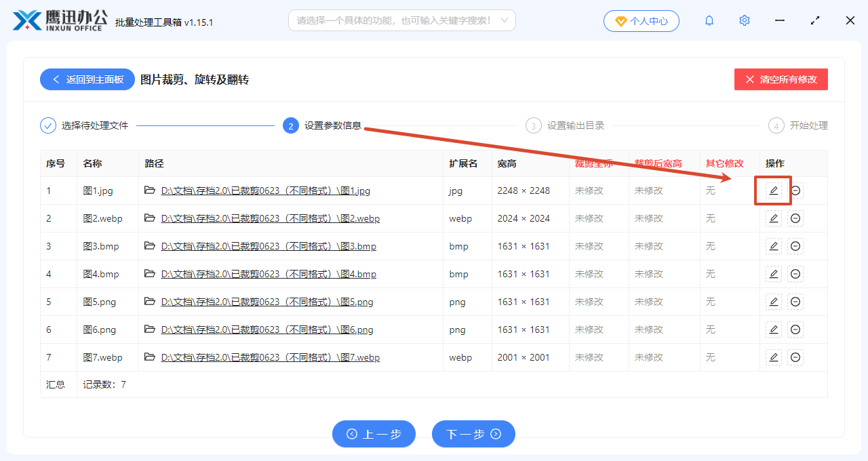
Task: Open file path link for 图4.bmp
Action: pos(269,275)
